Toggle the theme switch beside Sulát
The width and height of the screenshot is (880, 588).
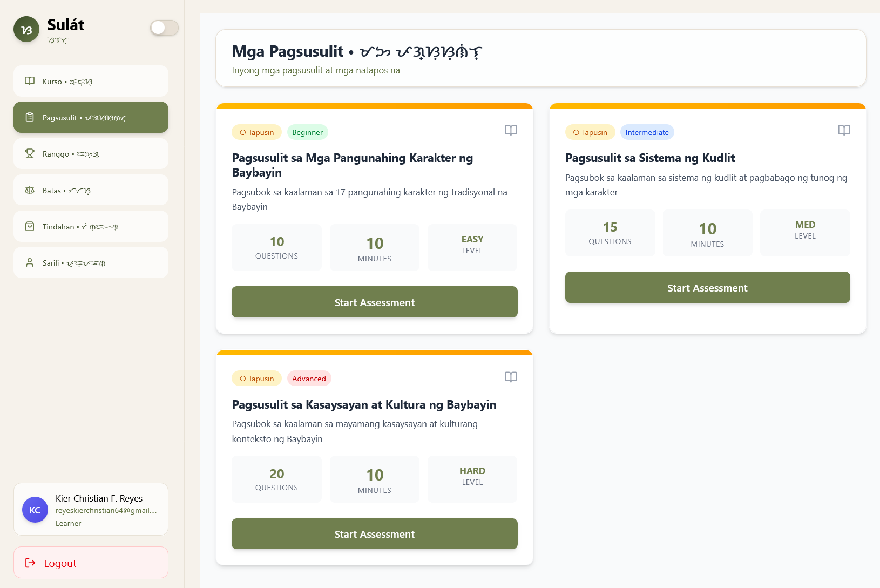164,28
